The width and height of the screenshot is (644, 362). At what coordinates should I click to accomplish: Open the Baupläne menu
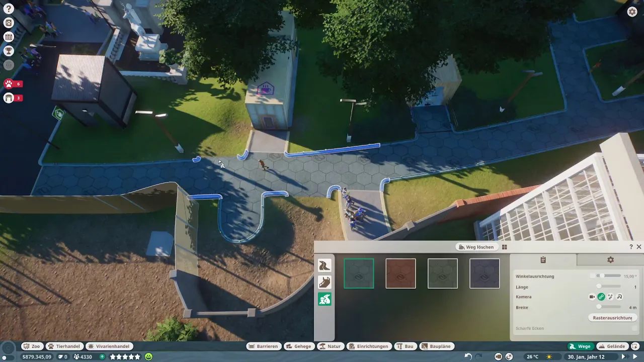[x=437, y=346]
